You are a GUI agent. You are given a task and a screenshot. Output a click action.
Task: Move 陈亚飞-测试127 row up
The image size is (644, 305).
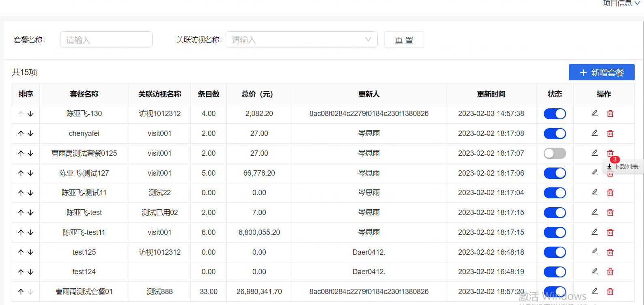point(21,173)
